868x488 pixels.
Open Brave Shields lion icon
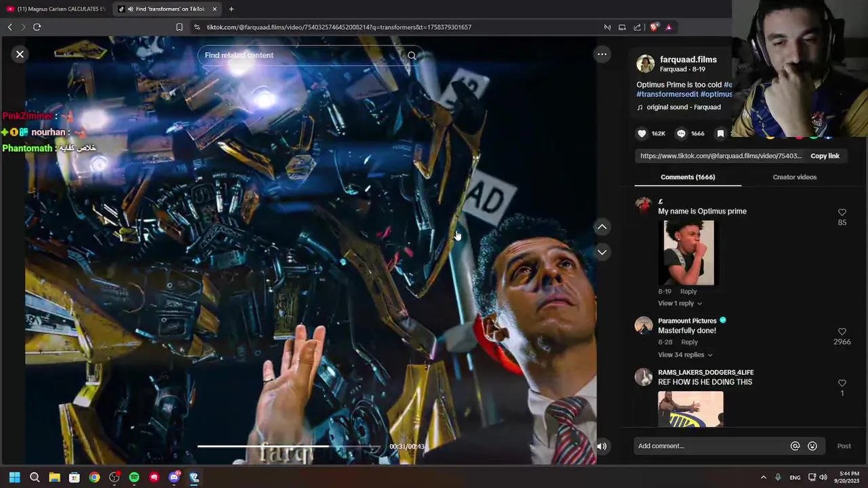[x=654, y=27]
